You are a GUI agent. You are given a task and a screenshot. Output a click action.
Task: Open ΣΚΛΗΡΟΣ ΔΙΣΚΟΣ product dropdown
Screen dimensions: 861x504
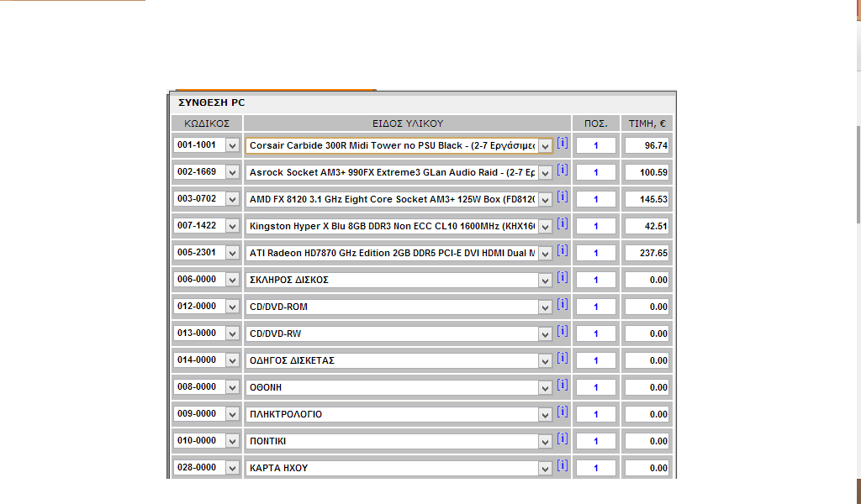[545, 281]
